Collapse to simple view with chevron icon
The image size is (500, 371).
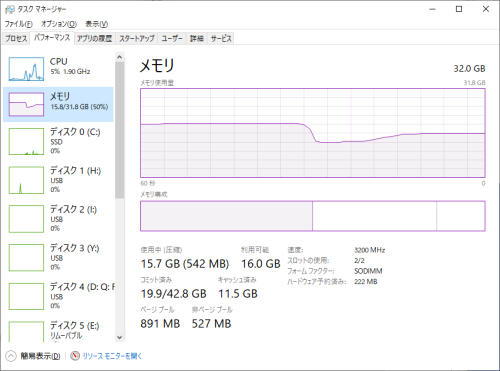pos(11,356)
